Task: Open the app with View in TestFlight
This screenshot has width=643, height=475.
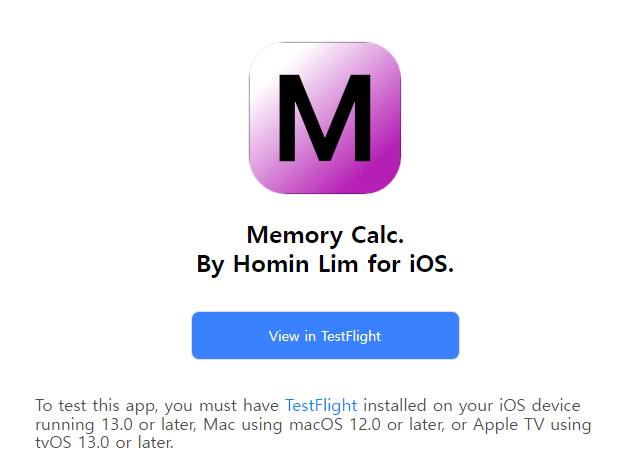Action: pos(325,336)
